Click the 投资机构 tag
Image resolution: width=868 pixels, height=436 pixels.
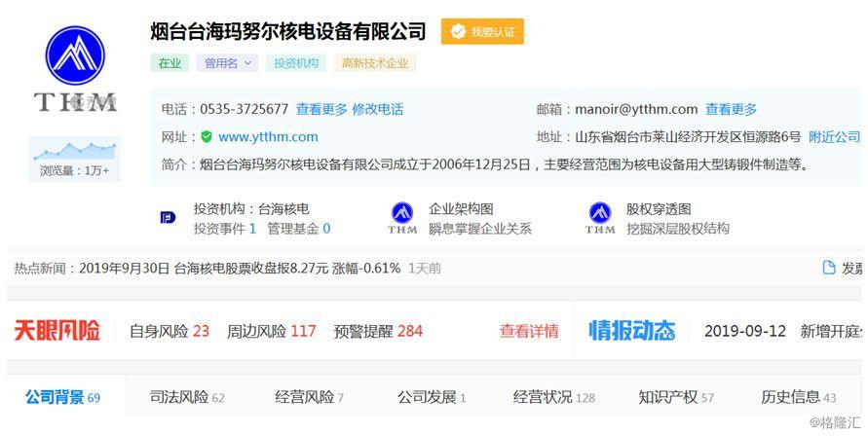296,63
